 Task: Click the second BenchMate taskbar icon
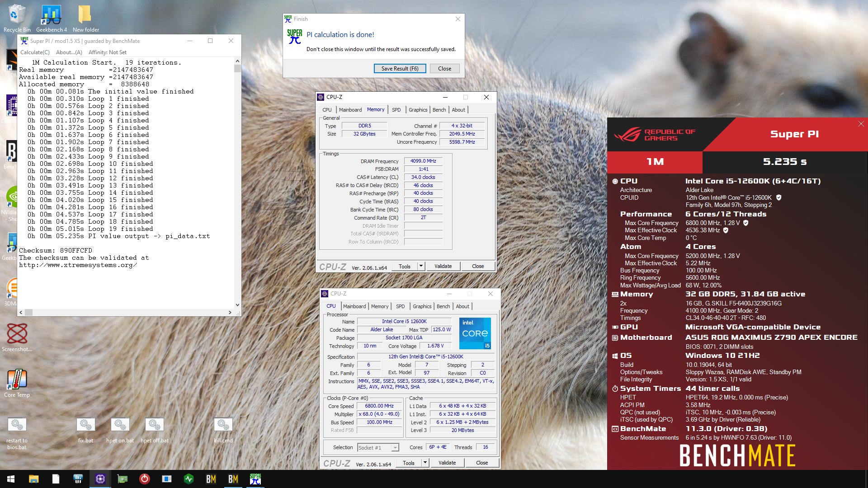pyautogui.click(x=233, y=479)
